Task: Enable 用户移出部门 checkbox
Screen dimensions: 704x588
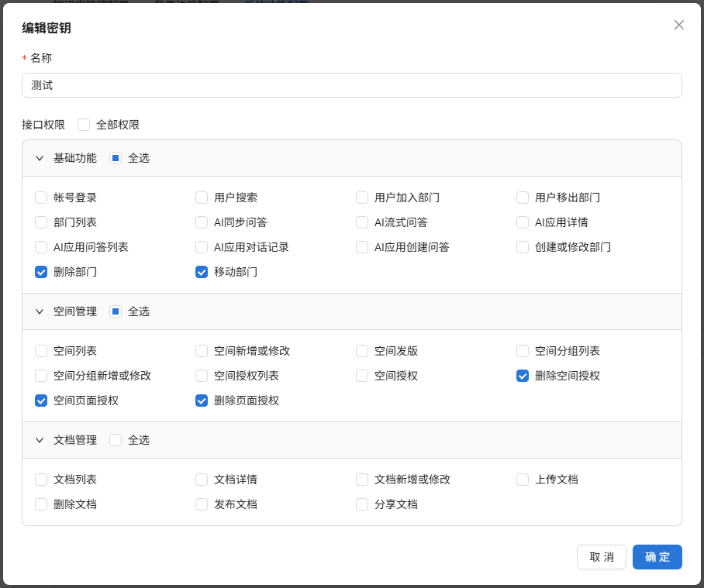Action: (x=522, y=198)
